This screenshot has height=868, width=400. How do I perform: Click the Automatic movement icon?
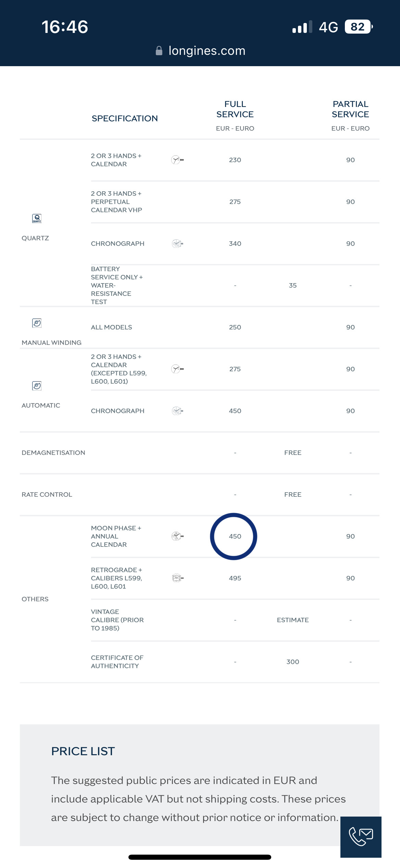pos(37,386)
